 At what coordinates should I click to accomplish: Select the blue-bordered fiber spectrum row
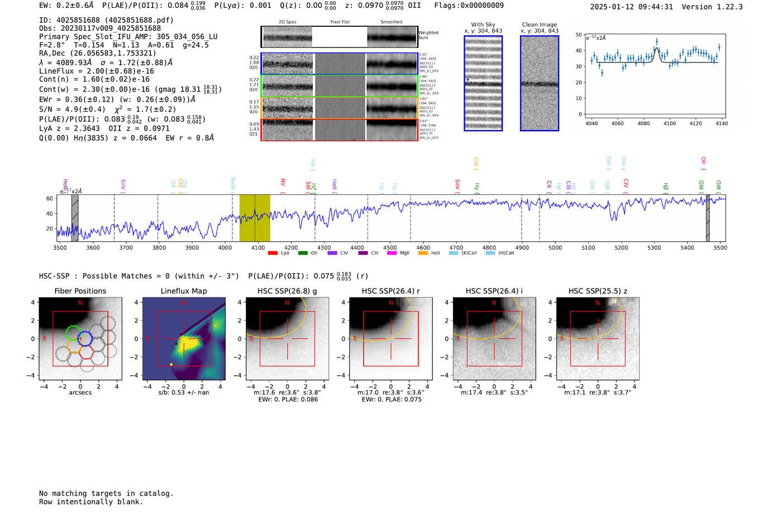[339, 64]
